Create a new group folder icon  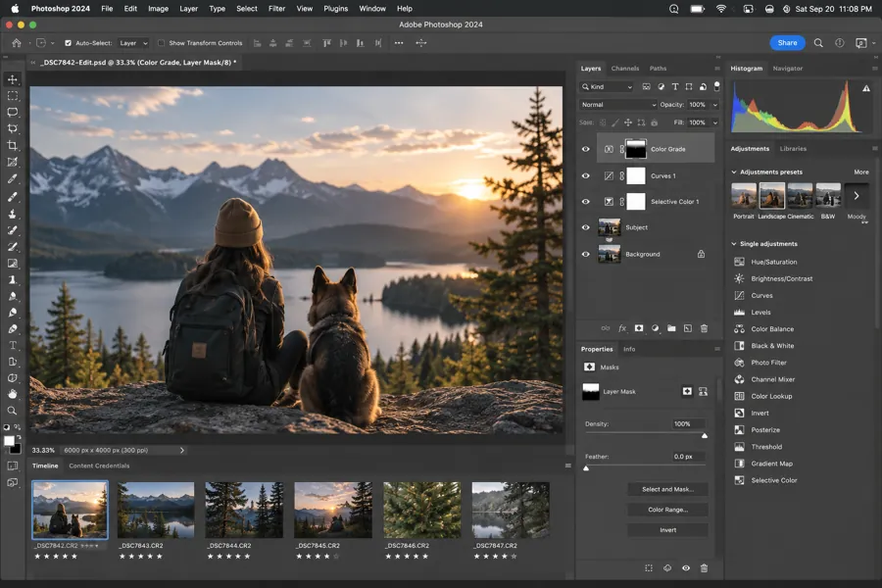coord(671,328)
